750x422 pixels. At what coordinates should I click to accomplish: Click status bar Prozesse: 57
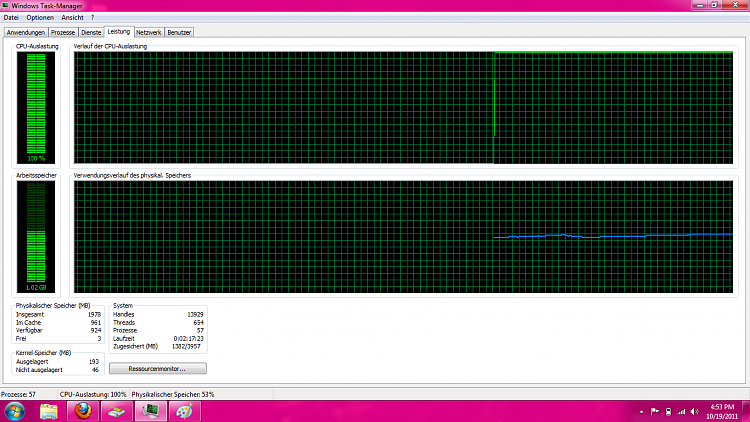tap(18, 395)
